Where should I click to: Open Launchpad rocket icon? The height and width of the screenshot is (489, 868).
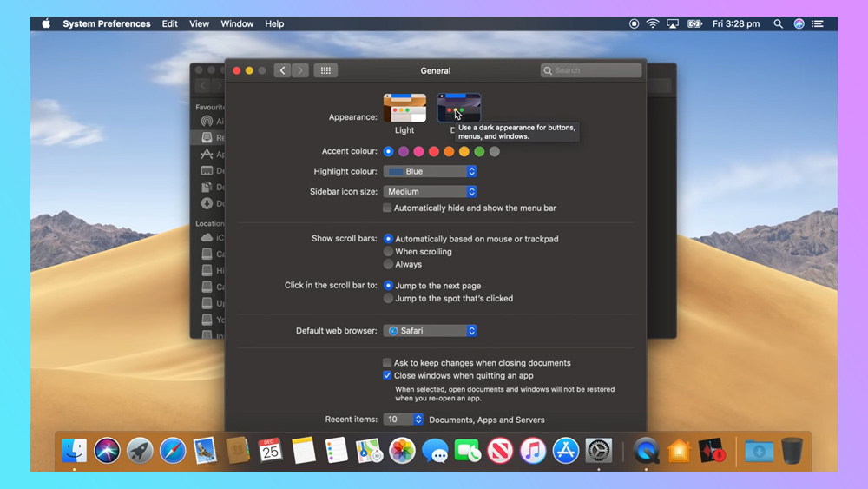click(x=140, y=450)
